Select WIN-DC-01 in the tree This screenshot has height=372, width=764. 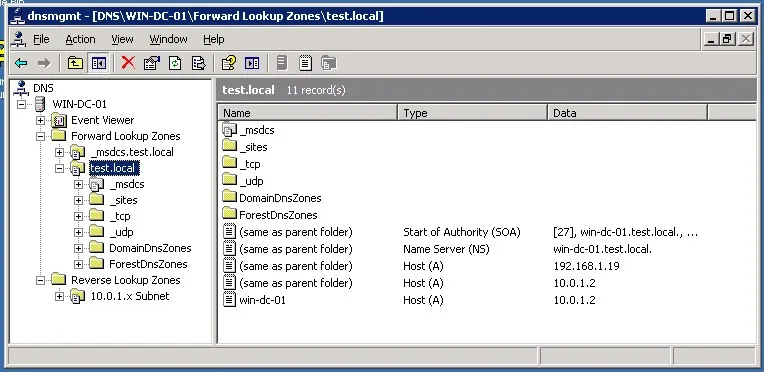(x=79, y=104)
